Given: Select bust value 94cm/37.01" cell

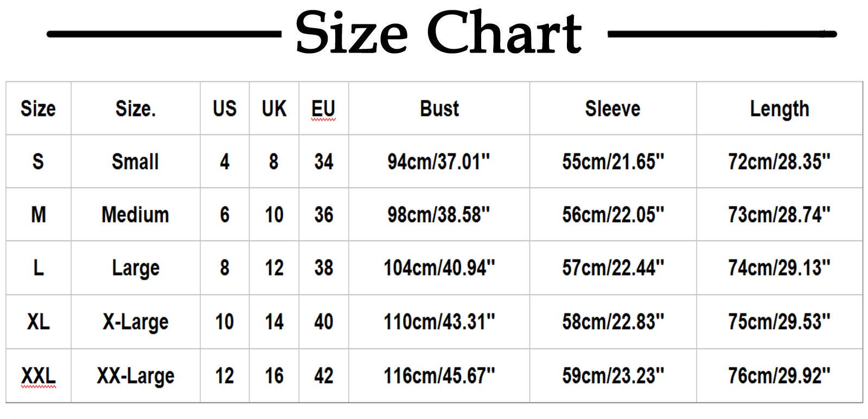Looking at the screenshot, I should tap(438, 162).
